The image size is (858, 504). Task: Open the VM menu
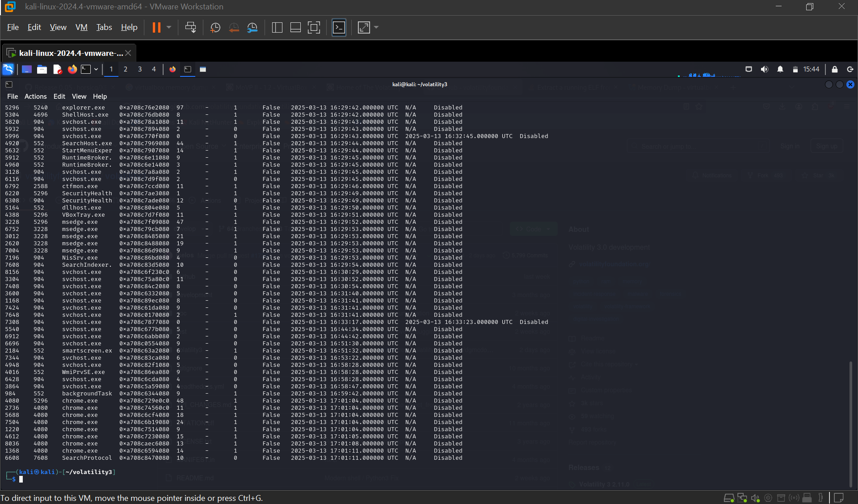click(81, 27)
